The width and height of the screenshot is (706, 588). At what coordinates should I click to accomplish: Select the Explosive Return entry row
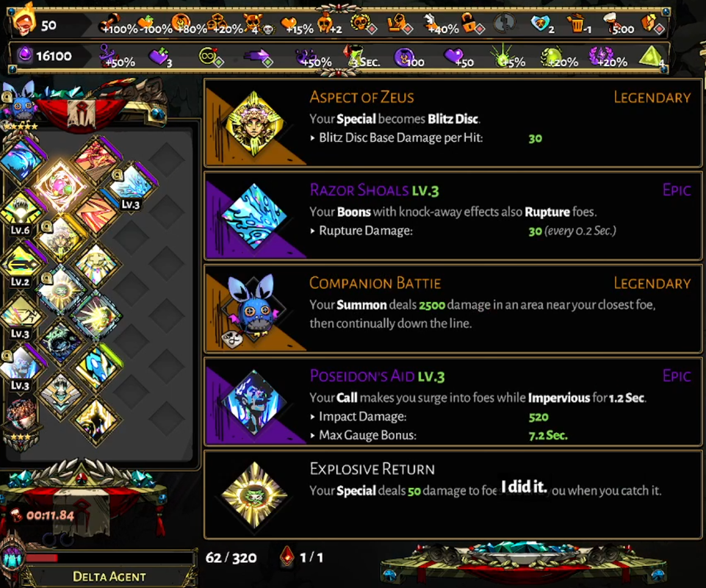(x=453, y=495)
